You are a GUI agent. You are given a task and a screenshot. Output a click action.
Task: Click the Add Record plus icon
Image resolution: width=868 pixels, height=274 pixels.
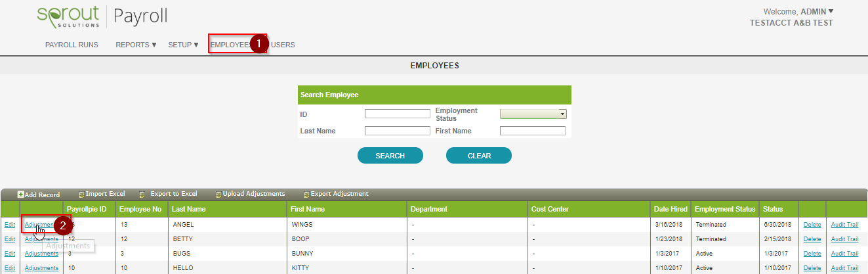coord(21,194)
